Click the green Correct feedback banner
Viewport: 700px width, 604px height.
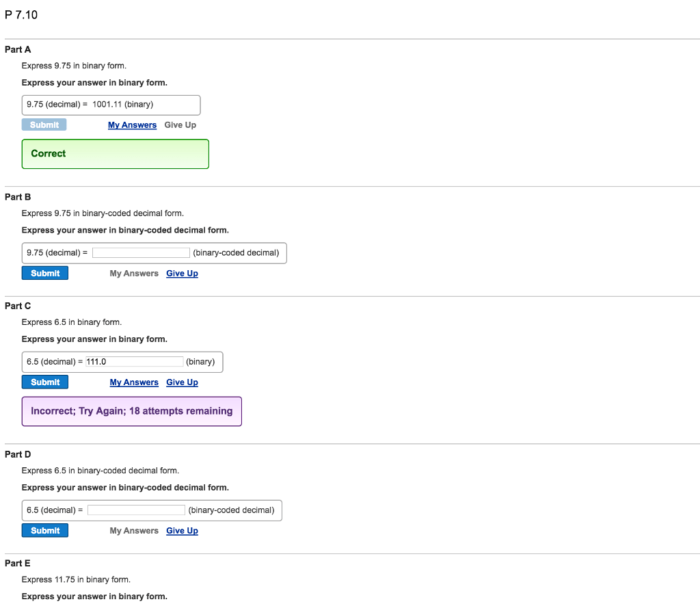(115, 154)
